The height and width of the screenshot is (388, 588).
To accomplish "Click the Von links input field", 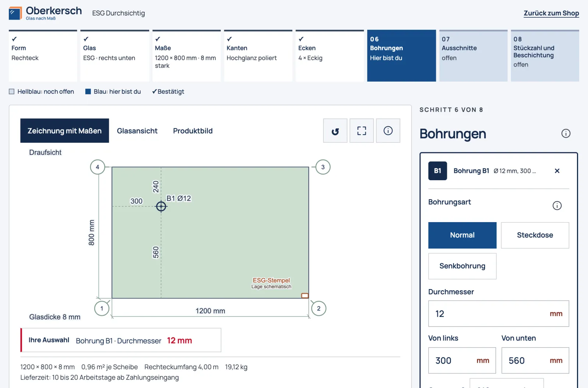I will click(462, 360).
